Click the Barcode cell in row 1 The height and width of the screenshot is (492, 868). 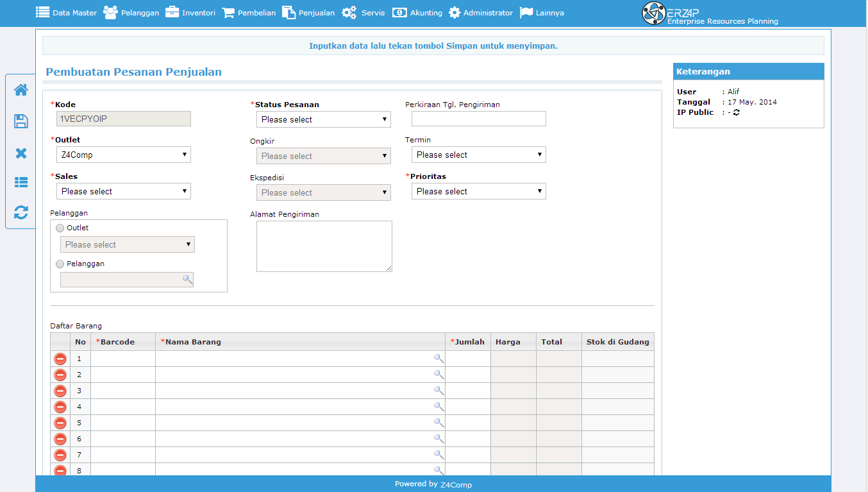123,359
